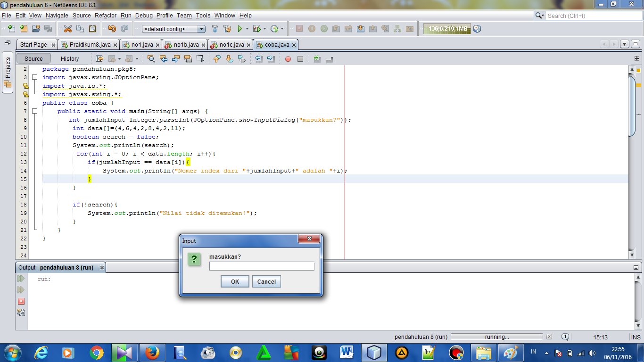Image resolution: width=644 pixels, height=362 pixels.
Task: Start debugging with the Debug Project icon
Action: coord(256,29)
